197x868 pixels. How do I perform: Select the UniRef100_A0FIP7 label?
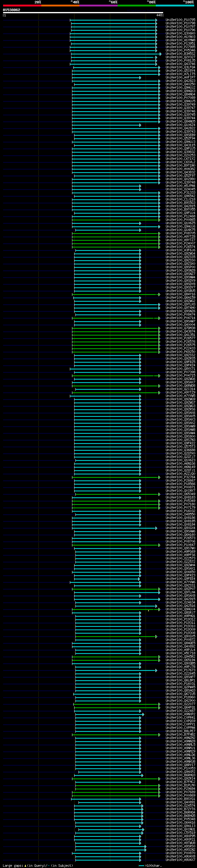point(180,78)
